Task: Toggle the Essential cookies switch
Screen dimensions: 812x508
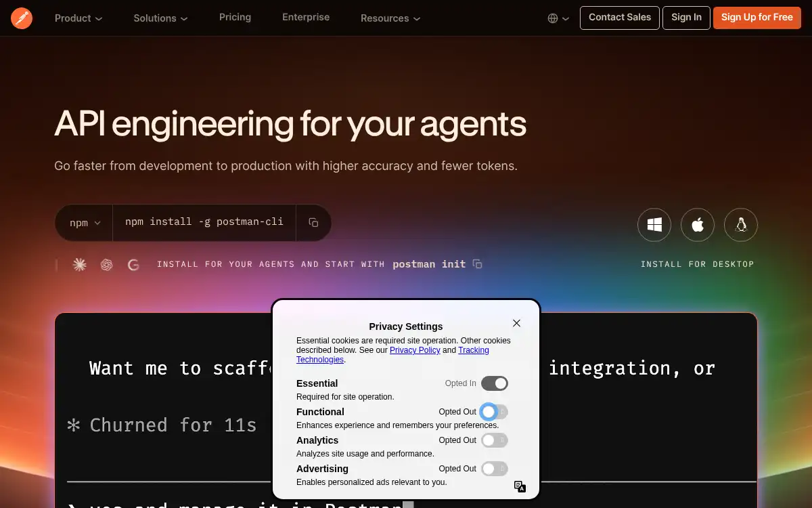Action: (495, 383)
